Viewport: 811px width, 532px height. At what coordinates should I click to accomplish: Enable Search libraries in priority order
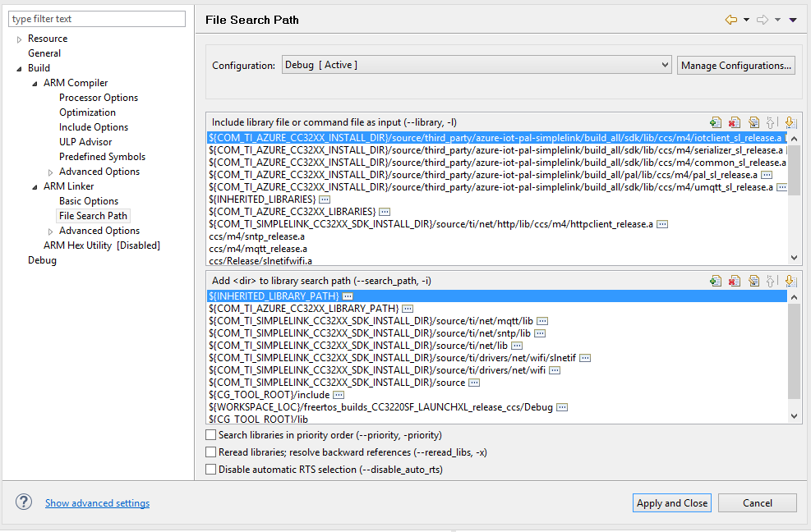[211, 435]
